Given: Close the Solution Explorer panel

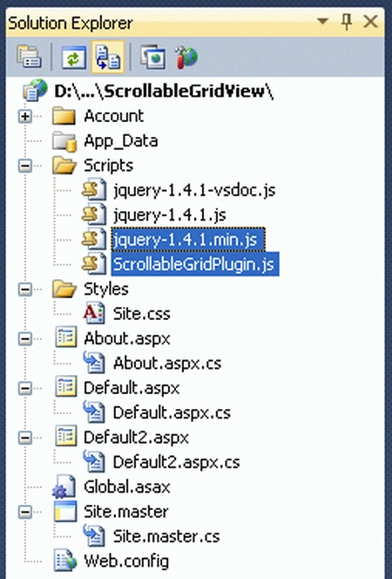Looking at the screenshot, I should [x=370, y=22].
